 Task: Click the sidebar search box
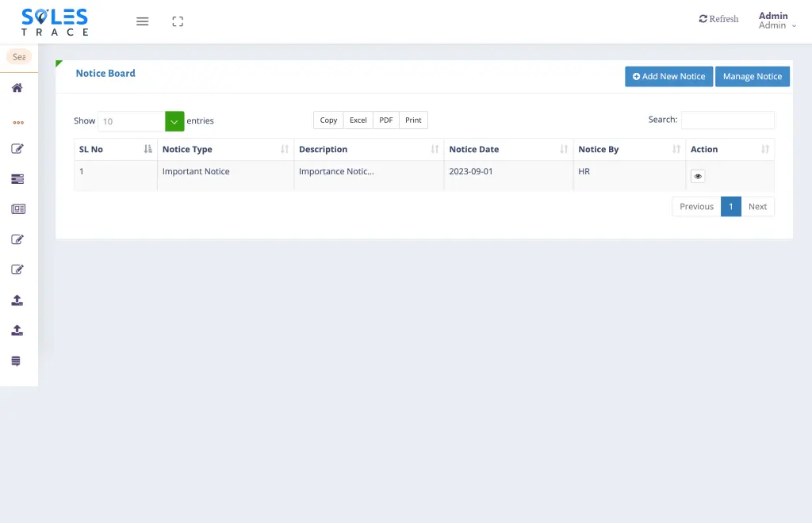(19, 57)
